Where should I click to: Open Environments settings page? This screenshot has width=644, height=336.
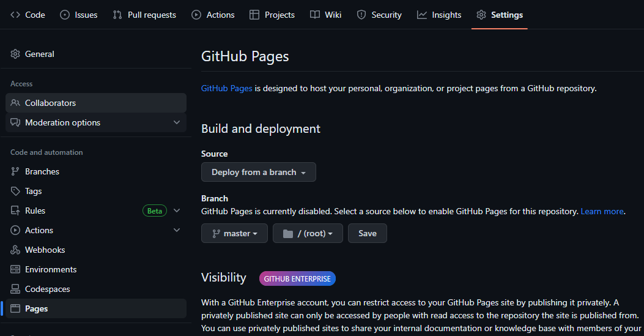click(x=96, y=269)
